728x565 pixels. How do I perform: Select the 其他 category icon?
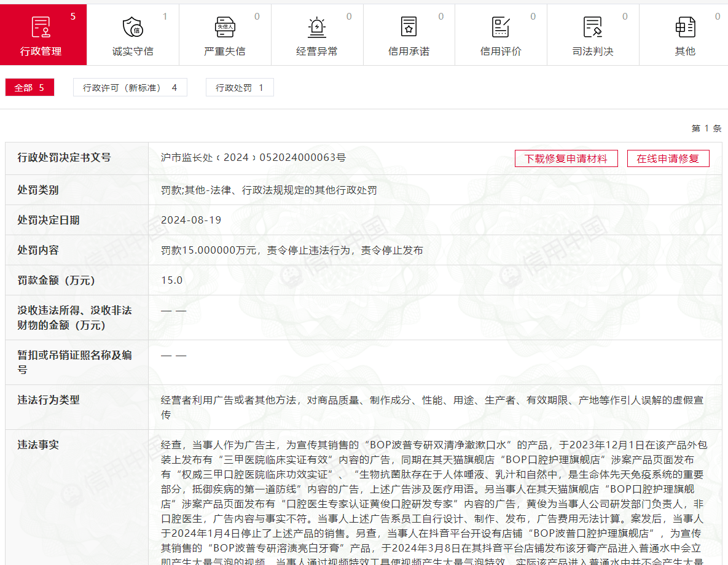[684, 27]
